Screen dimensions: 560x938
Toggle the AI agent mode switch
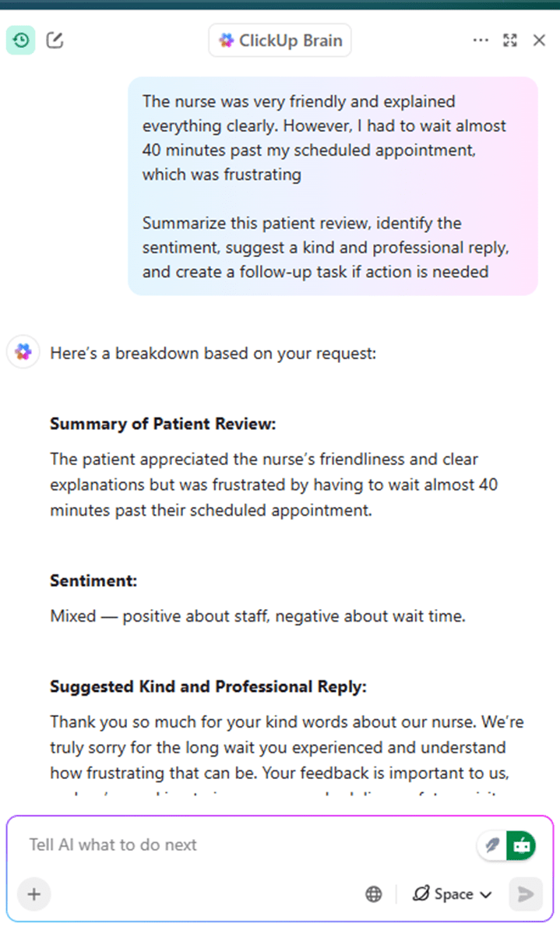click(520, 845)
